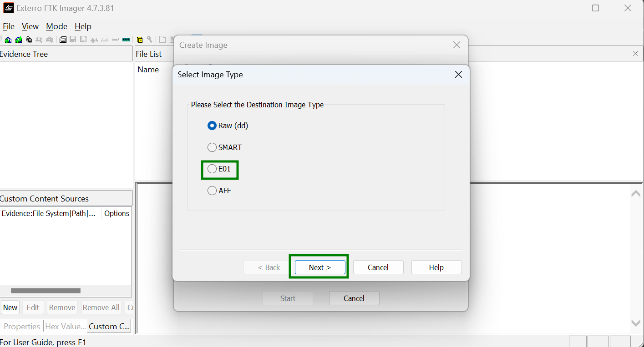
Task: Switch to the Properties tab
Action: pos(22,327)
